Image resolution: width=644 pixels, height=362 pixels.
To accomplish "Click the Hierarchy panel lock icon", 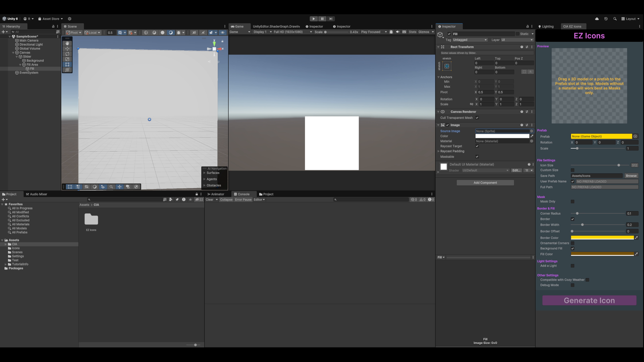I will click(x=53, y=26).
